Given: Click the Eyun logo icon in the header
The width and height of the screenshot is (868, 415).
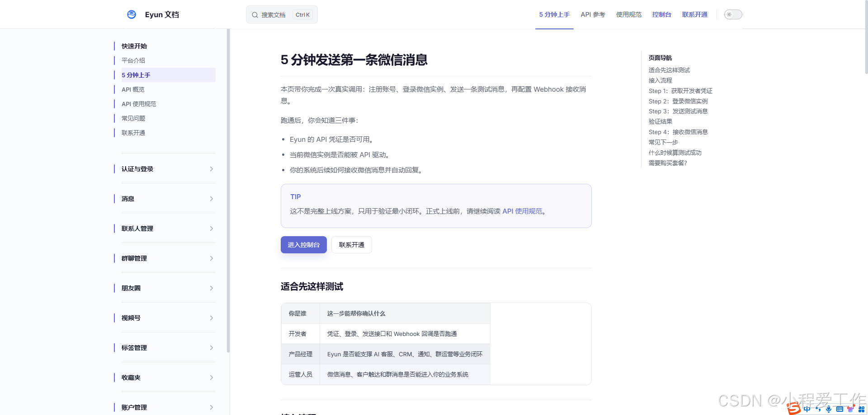Looking at the screenshot, I should click(132, 14).
